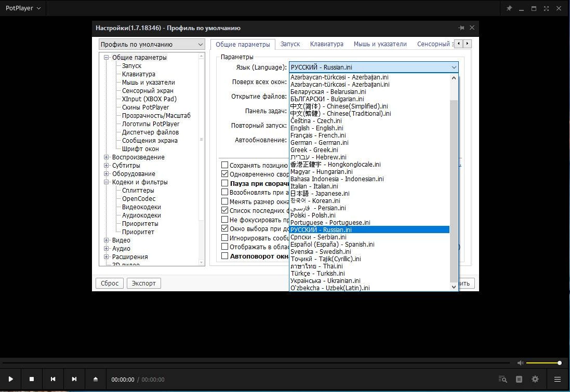The image size is (570, 392).
Task: Open the chapter/playlist panel icon
Action: (519, 380)
